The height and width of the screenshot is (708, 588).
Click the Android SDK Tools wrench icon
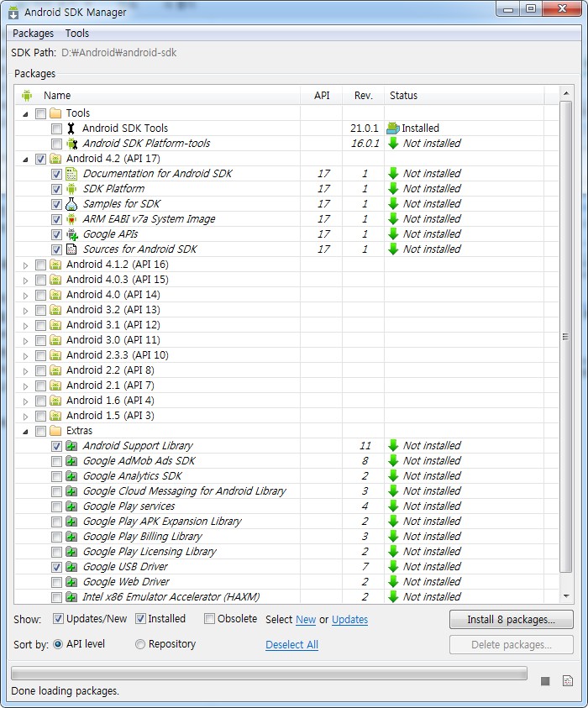[x=71, y=128]
